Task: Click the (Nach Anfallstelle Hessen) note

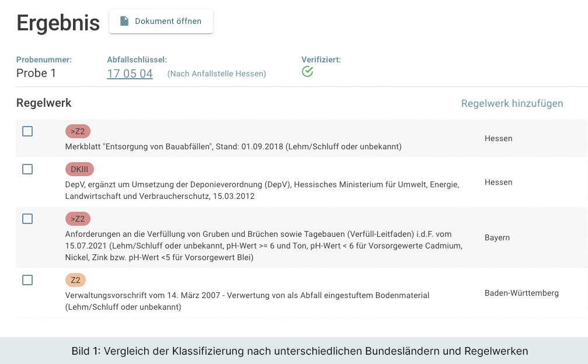Action: point(217,73)
